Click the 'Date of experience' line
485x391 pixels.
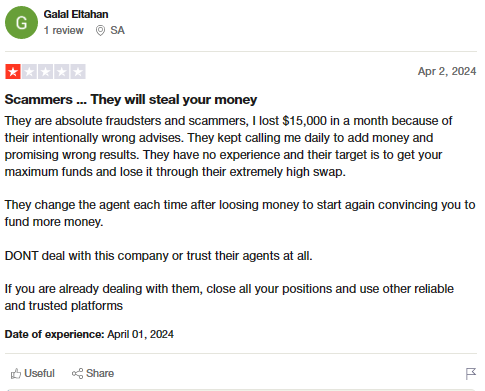click(89, 334)
